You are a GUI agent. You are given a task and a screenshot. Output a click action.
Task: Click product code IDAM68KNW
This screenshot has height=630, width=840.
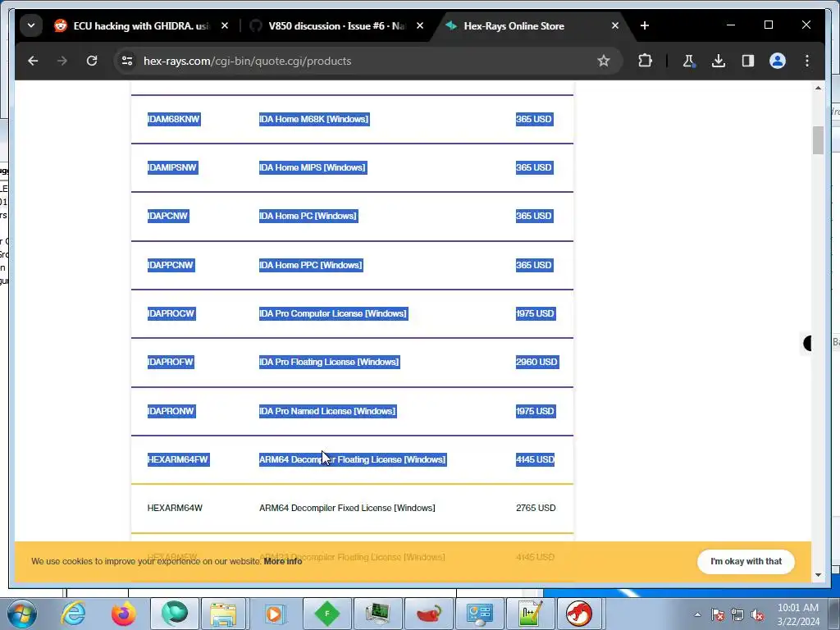pyautogui.click(x=174, y=119)
